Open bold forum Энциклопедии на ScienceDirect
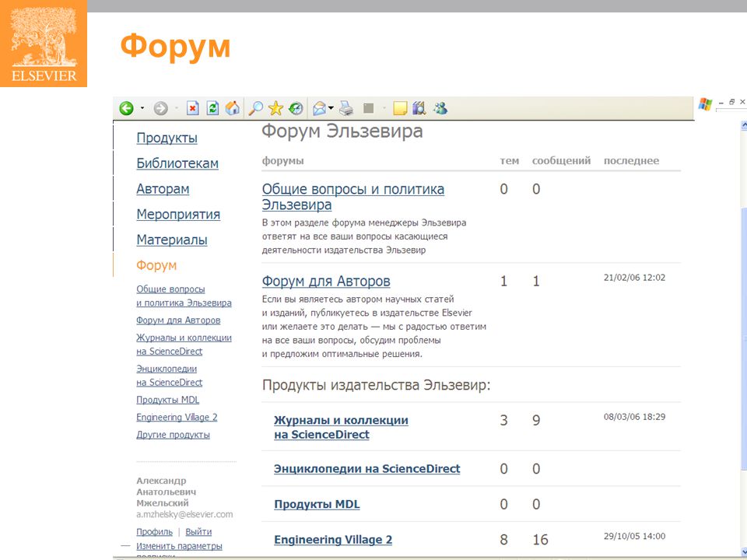This screenshot has height=560, width=747. (x=366, y=468)
